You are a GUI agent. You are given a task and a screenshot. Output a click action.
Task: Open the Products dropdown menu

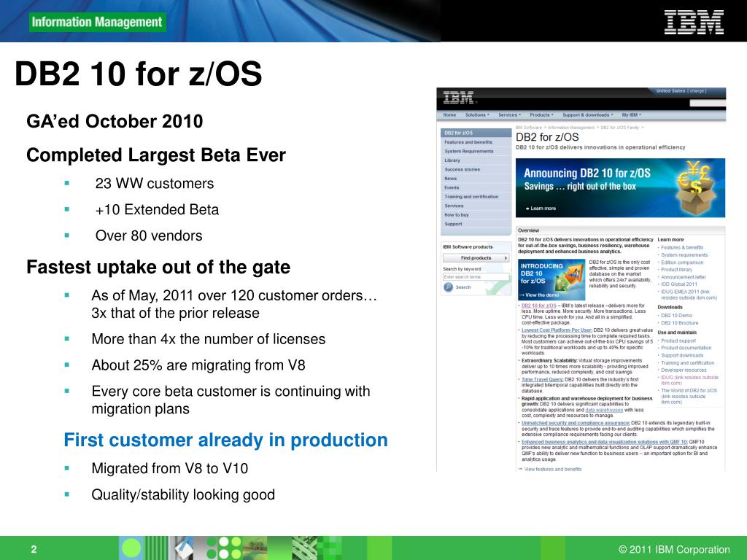coord(542,114)
